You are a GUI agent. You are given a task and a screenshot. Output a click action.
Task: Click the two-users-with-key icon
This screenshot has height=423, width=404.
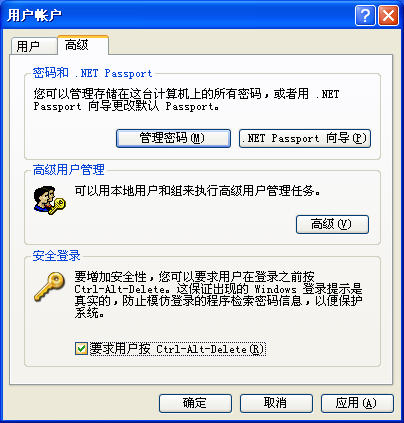[50, 200]
